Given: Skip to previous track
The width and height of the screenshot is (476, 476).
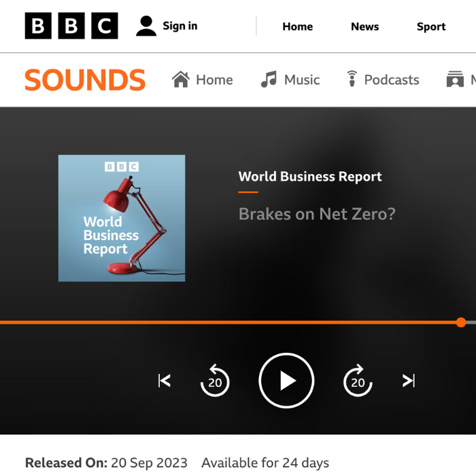Looking at the screenshot, I should pyautogui.click(x=165, y=381).
